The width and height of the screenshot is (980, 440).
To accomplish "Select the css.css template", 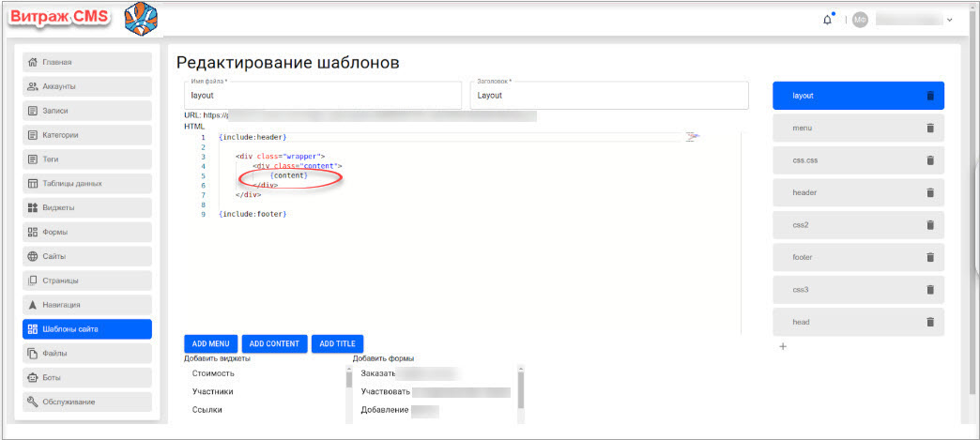I will tap(858, 160).
